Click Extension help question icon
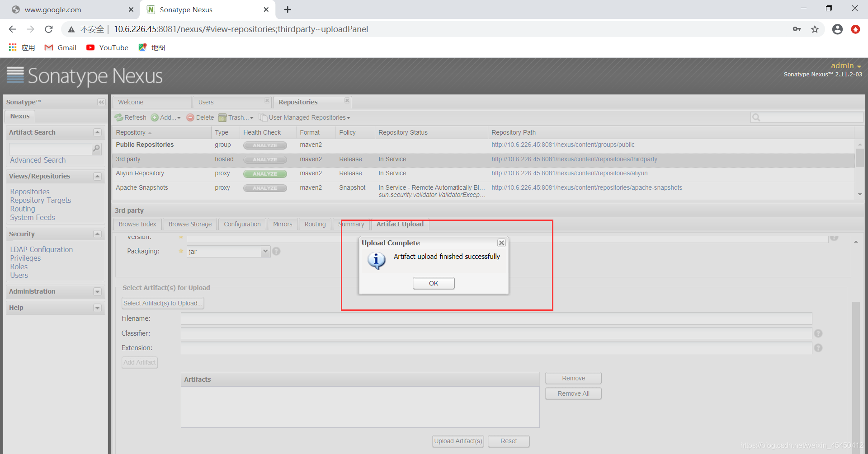Image resolution: width=868 pixels, height=454 pixels. point(818,348)
